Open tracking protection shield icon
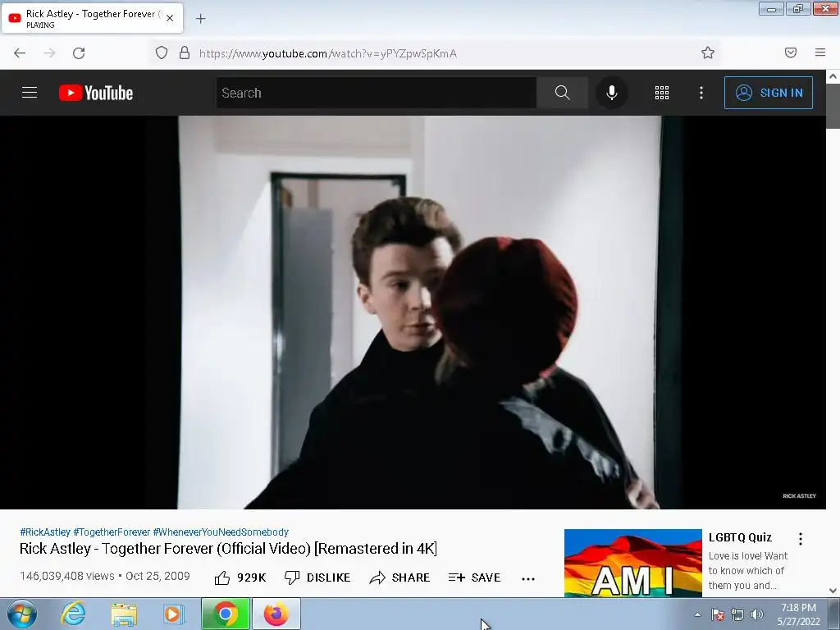 point(162,53)
